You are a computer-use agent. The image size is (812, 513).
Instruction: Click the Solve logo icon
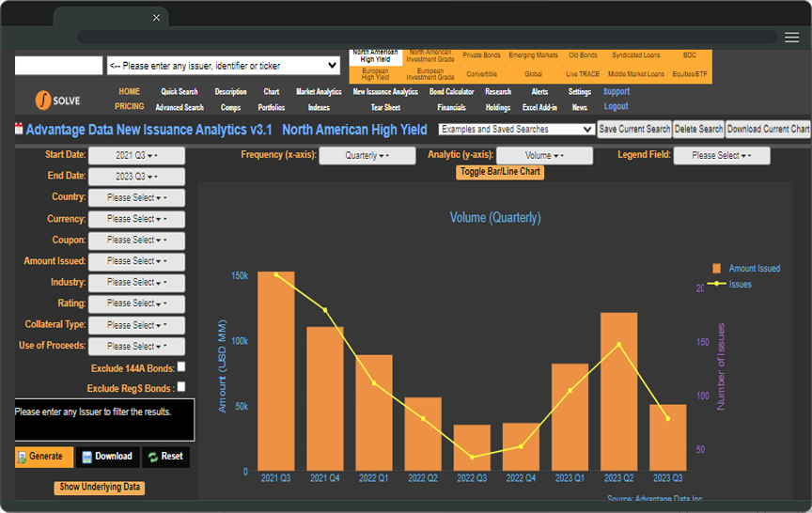[44, 99]
